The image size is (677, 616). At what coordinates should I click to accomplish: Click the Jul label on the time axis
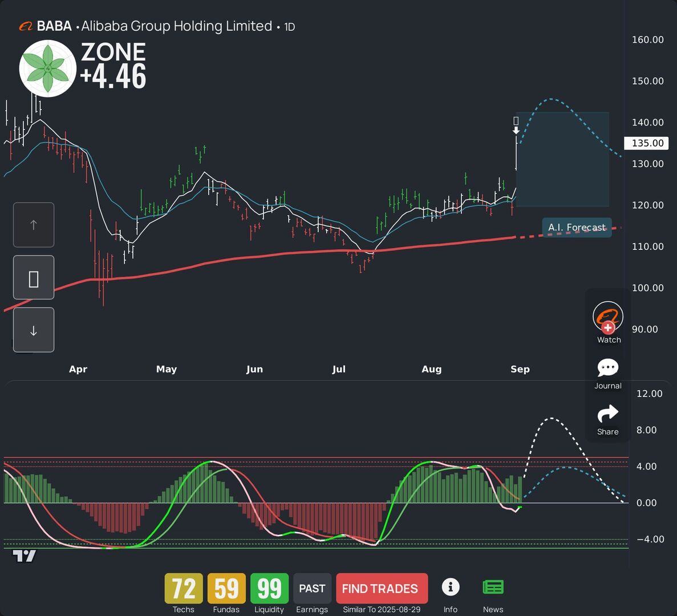[339, 369]
